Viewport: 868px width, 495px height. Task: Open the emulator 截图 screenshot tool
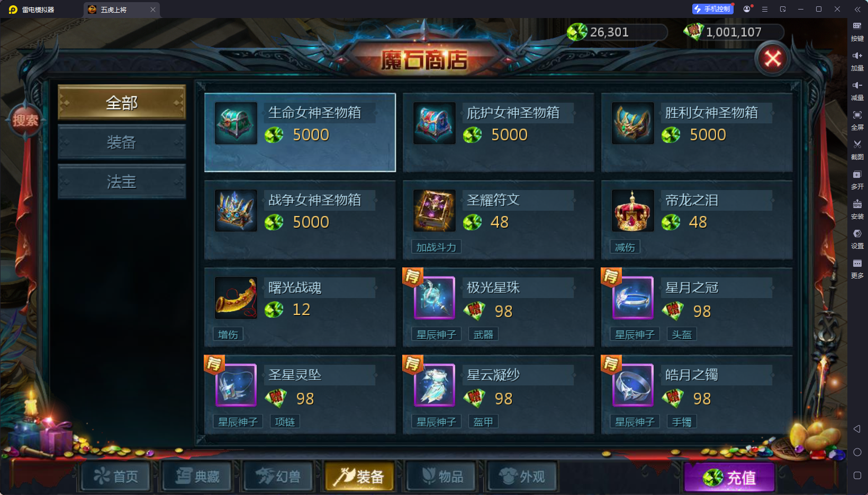[857, 149]
